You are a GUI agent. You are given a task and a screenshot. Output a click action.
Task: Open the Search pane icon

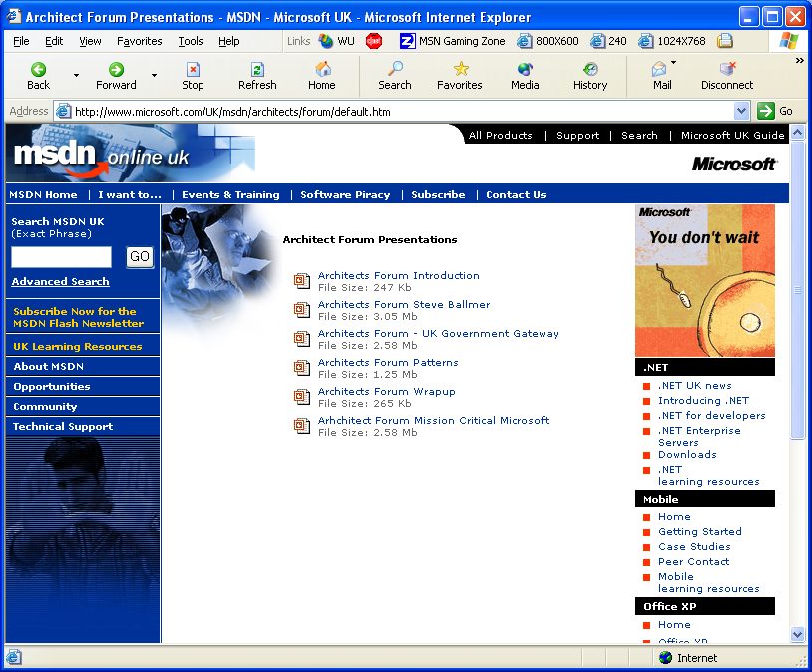395,69
